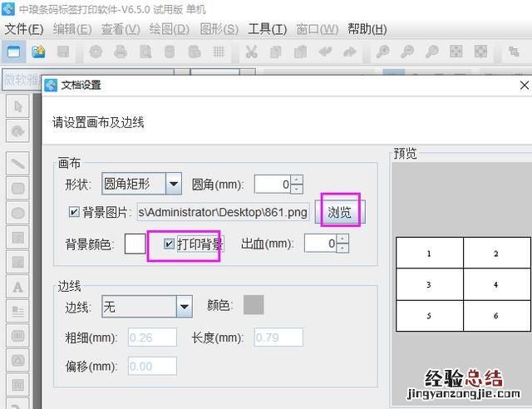Click the printer icon in toolbar
The width and height of the screenshot is (532, 409).
[x=121, y=52]
